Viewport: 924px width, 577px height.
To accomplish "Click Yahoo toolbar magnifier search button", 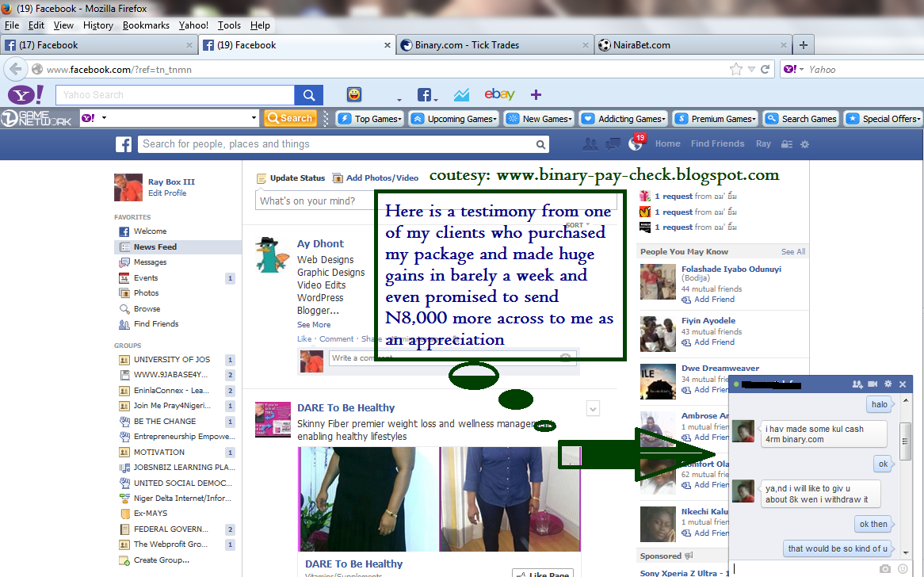I will pos(309,95).
